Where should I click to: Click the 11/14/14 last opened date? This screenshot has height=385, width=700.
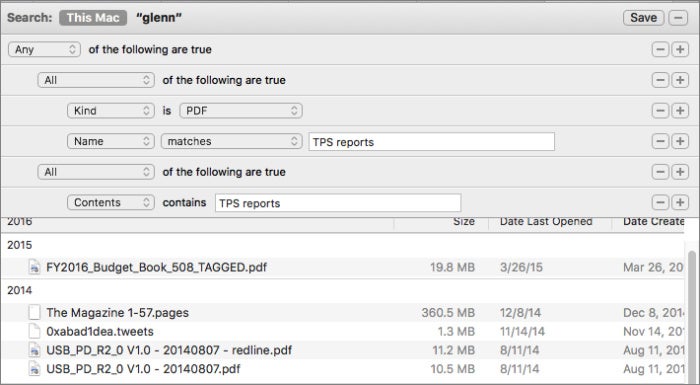pos(522,331)
